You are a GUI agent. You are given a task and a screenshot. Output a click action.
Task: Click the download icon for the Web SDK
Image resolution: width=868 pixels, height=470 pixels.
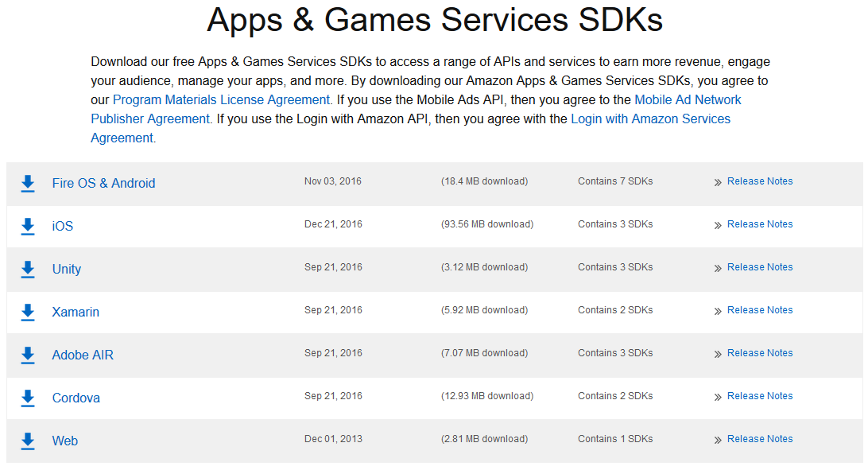coord(28,441)
